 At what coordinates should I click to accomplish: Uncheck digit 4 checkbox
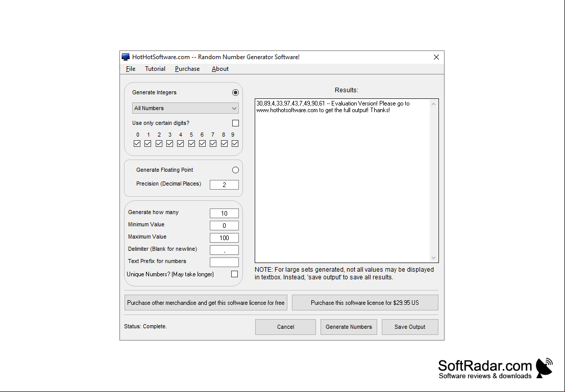[x=181, y=144]
